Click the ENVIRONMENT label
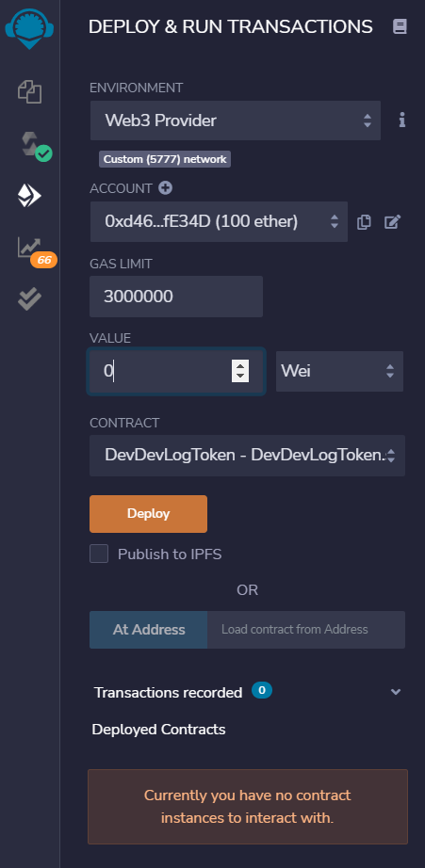The width and height of the screenshot is (425, 868). 137,88
